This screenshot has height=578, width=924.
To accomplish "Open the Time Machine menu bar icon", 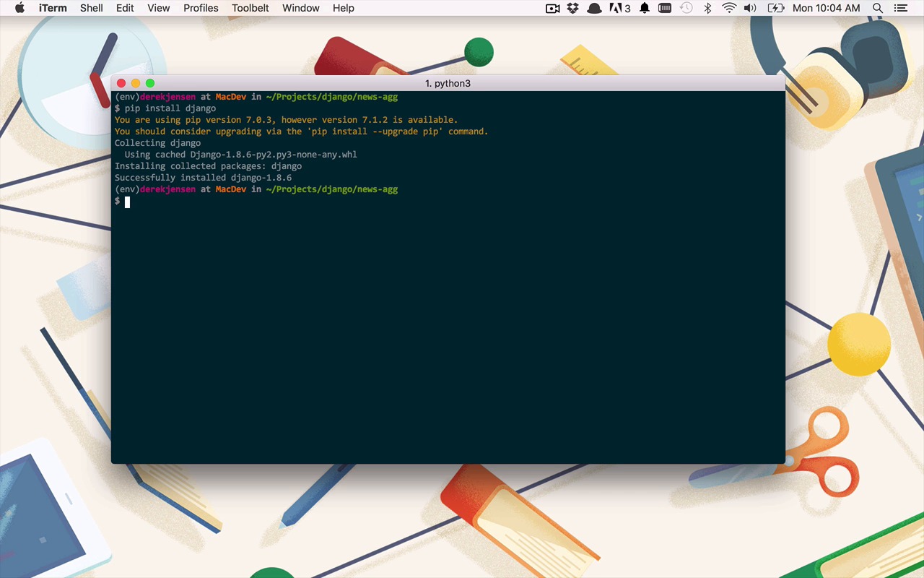I will coord(687,8).
